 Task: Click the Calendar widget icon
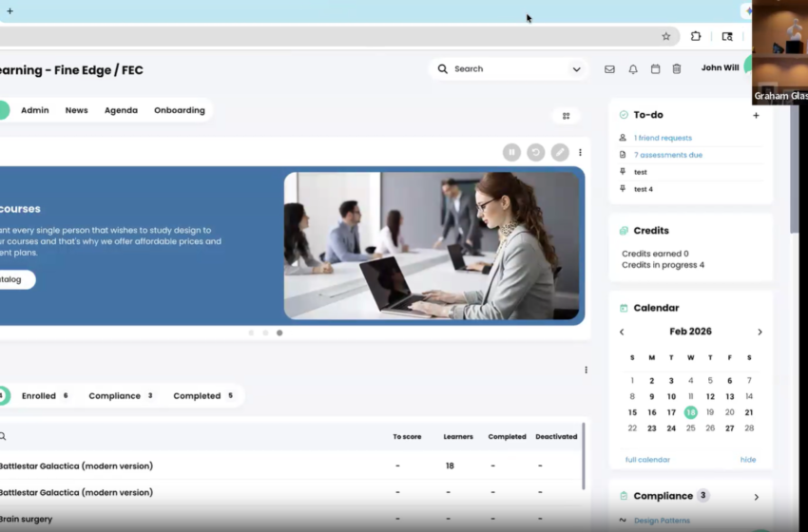(x=624, y=308)
